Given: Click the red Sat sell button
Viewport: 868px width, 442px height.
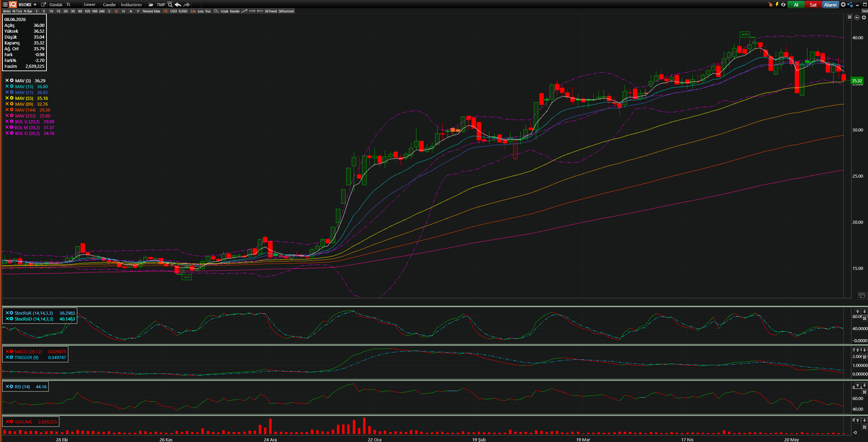Looking at the screenshot, I should click(x=813, y=4).
